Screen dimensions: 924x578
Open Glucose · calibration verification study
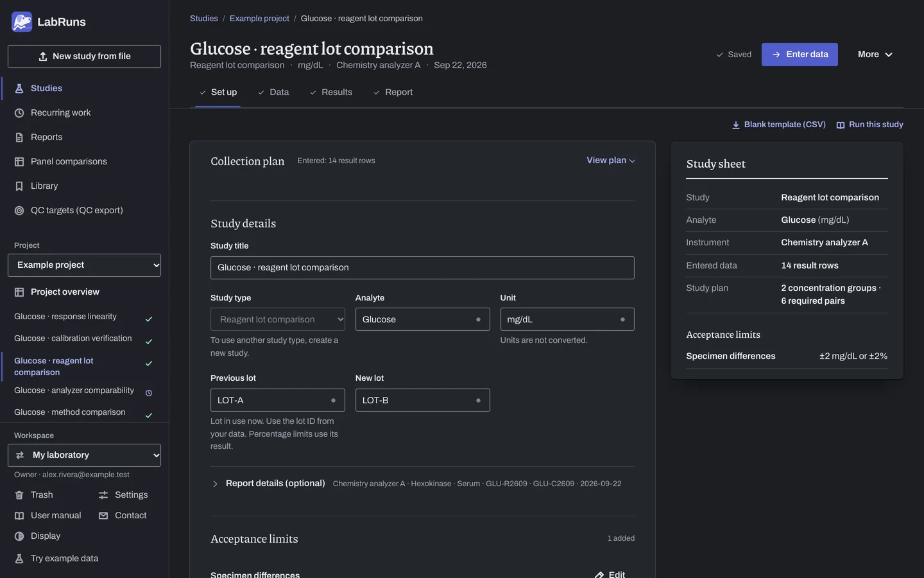point(83,338)
